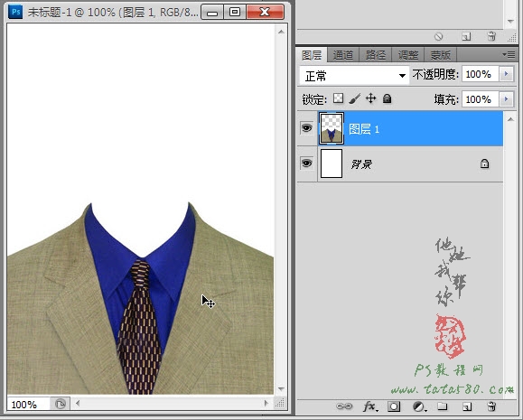Click the 未标题-1 document title text
This screenshot has width=523, height=420.
coord(114,13)
